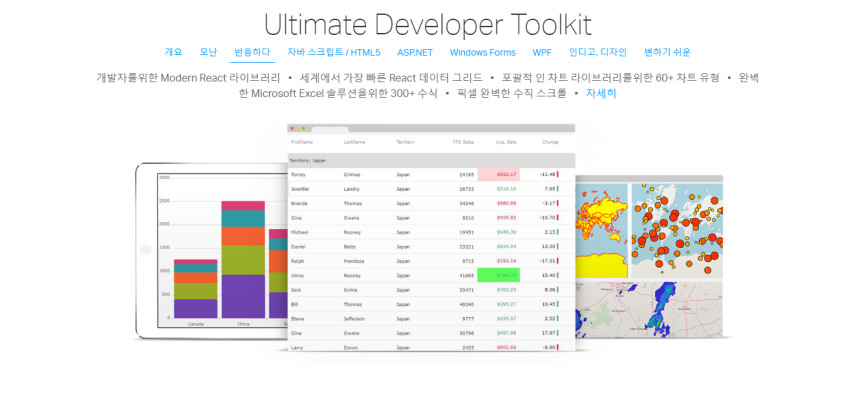Open the 변하기 쉬운 tab

tap(667, 53)
